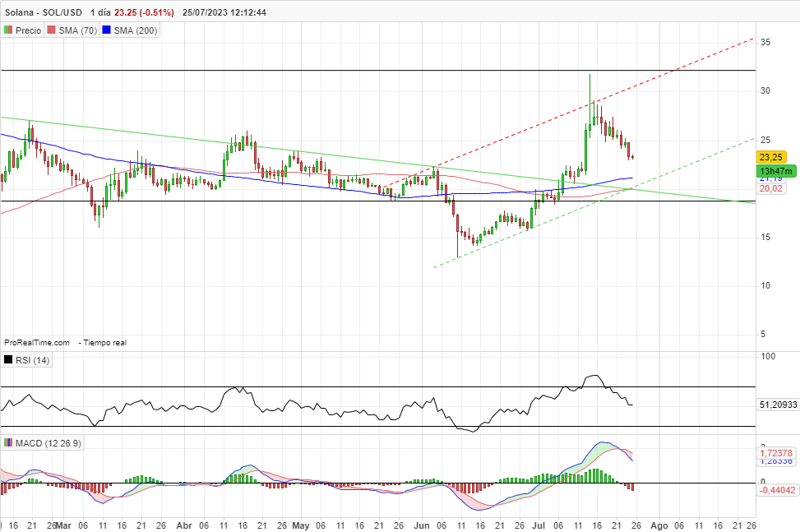Click the 30 price axis label
This screenshot has width=800, height=532.
pos(765,90)
